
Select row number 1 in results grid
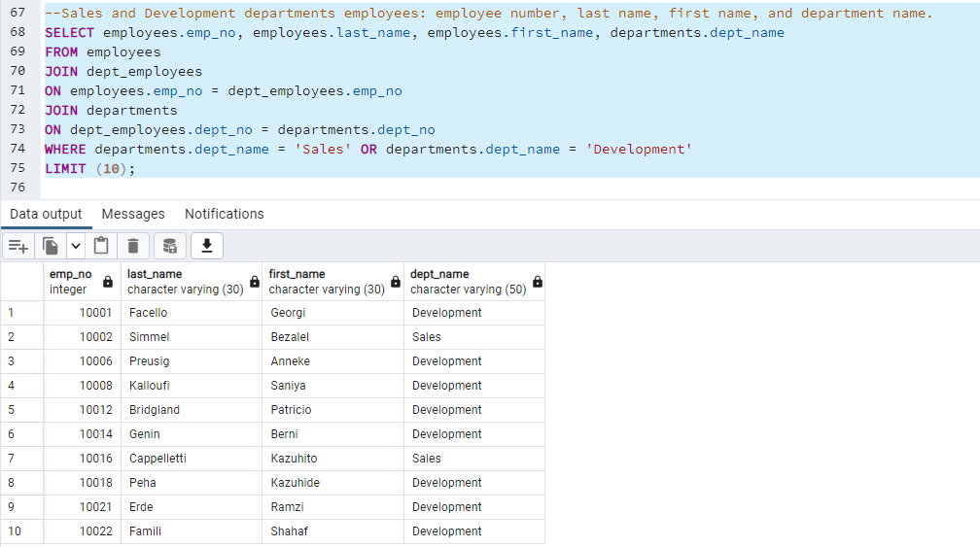click(x=21, y=313)
